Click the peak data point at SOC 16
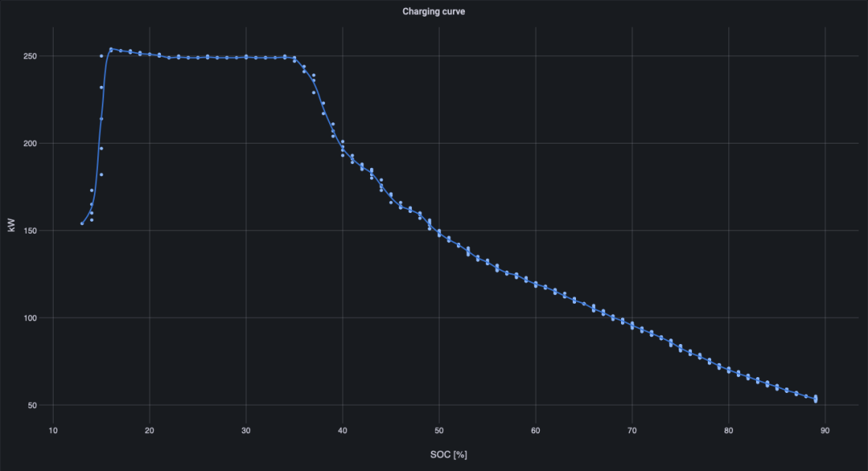This screenshot has height=471, width=868. pos(111,49)
